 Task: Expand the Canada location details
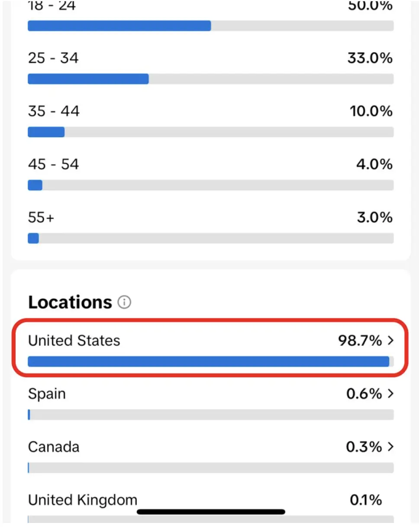[390, 447]
